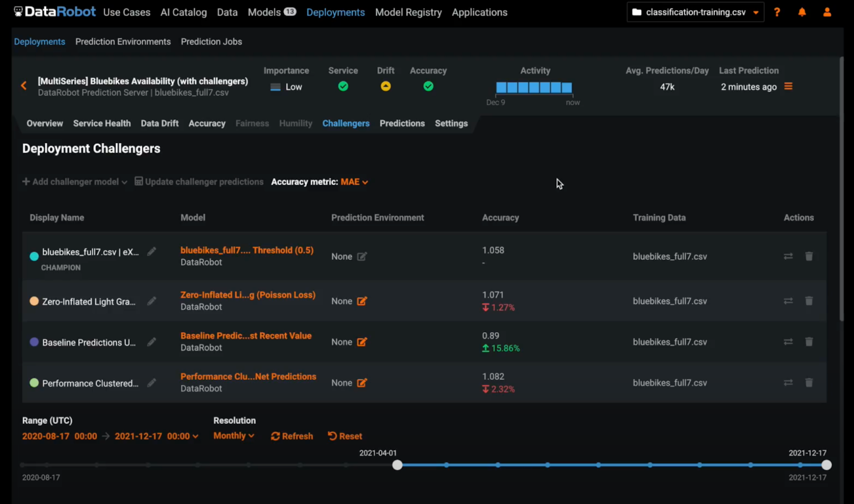Switch to Prediction Jobs tab
Screen dimensions: 854x504
click(211, 42)
